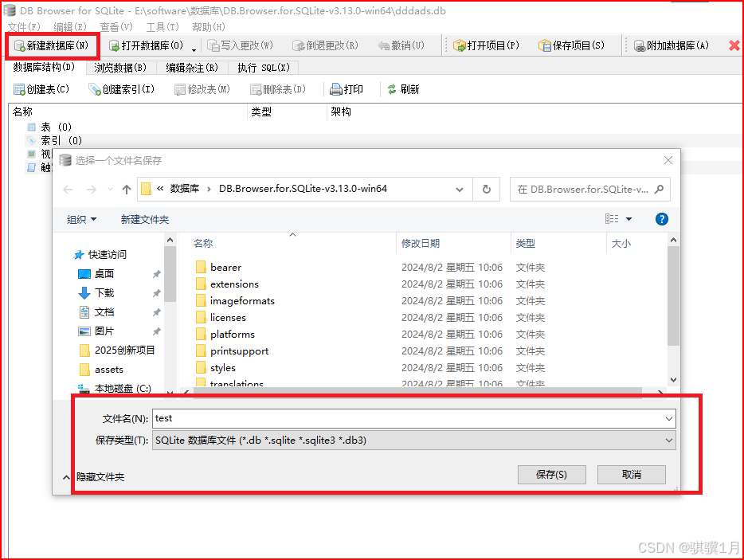
Task: Select the extensions folder
Action: pyautogui.click(x=227, y=284)
